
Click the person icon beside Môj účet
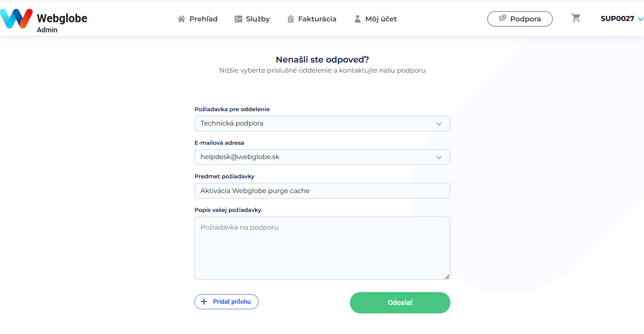[x=357, y=19]
